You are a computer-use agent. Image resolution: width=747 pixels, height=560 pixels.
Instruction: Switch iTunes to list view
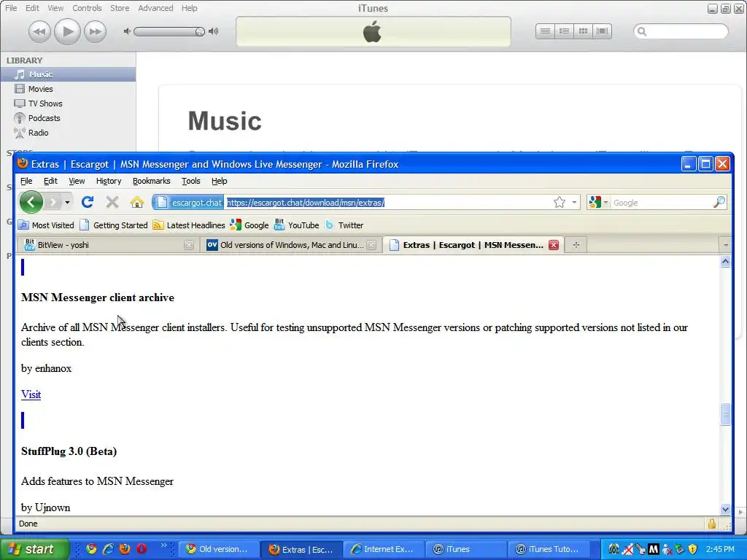tap(545, 31)
